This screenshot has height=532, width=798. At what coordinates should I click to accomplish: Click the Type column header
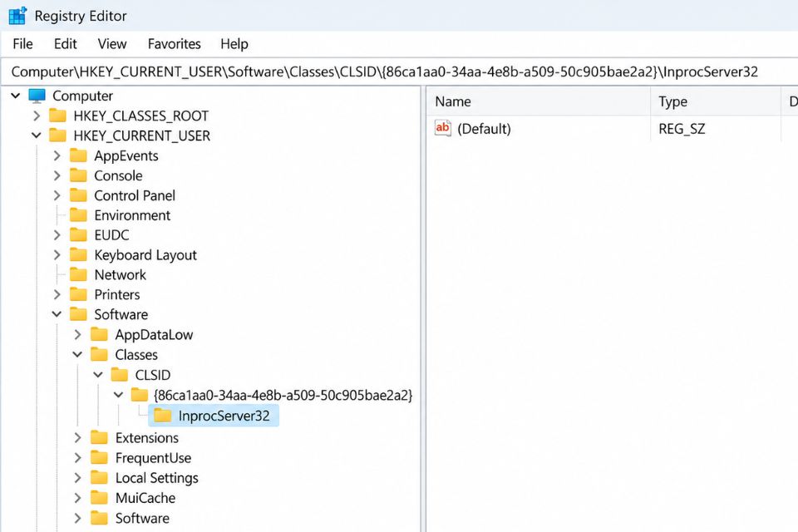click(716, 101)
